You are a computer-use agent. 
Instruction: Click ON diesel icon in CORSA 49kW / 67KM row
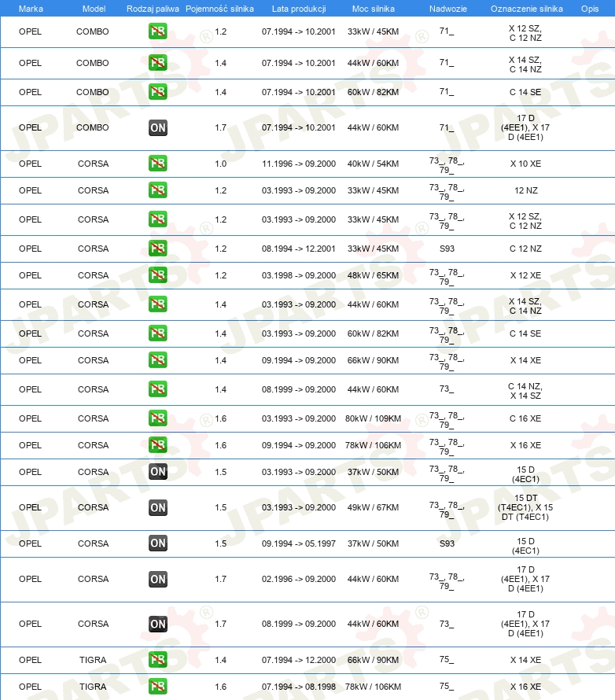tap(157, 507)
